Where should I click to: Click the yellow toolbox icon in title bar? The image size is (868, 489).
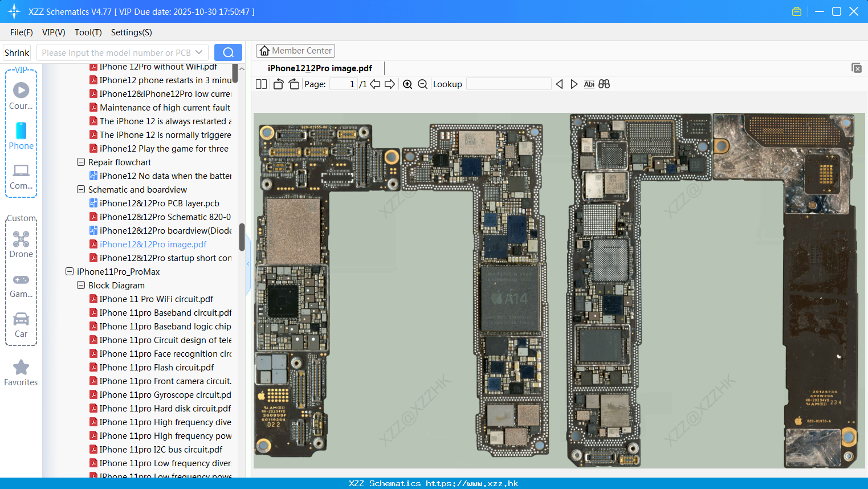click(x=797, y=11)
